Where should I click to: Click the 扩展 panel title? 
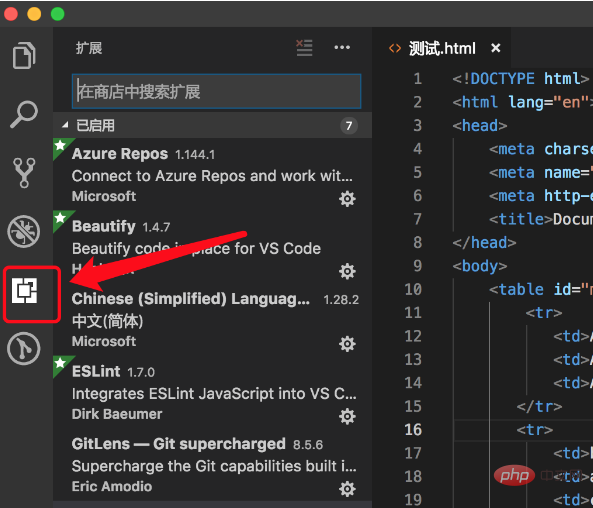pyautogui.click(x=89, y=48)
